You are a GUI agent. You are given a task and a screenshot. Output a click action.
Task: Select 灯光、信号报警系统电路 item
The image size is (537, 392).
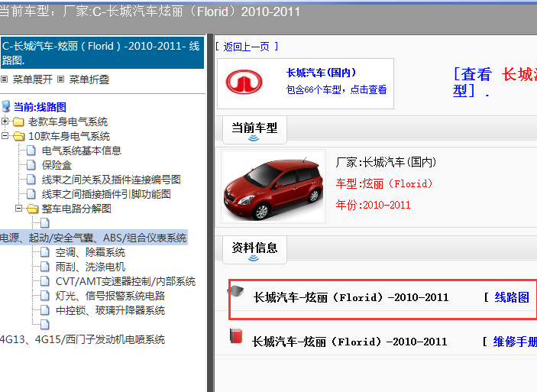click(x=110, y=296)
